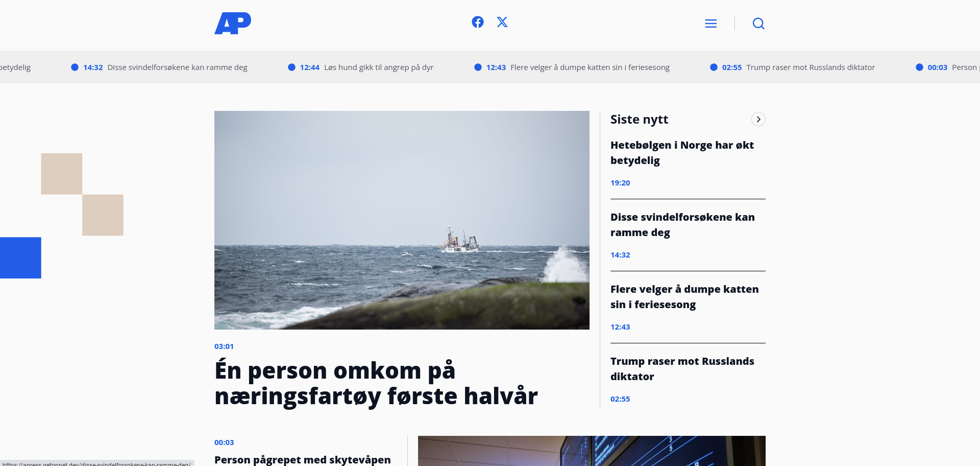
Task: Open Hetebølgen i Norge sidebar story
Action: click(x=682, y=153)
